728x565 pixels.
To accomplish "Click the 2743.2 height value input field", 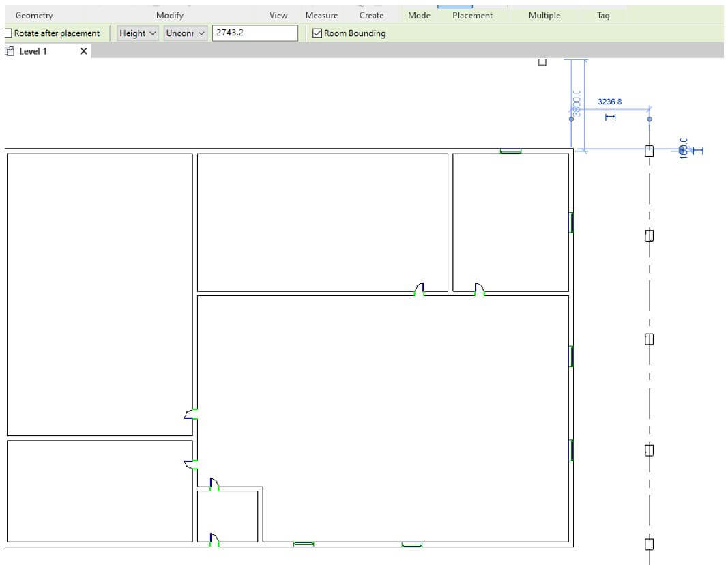I will (x=256, y=32).
